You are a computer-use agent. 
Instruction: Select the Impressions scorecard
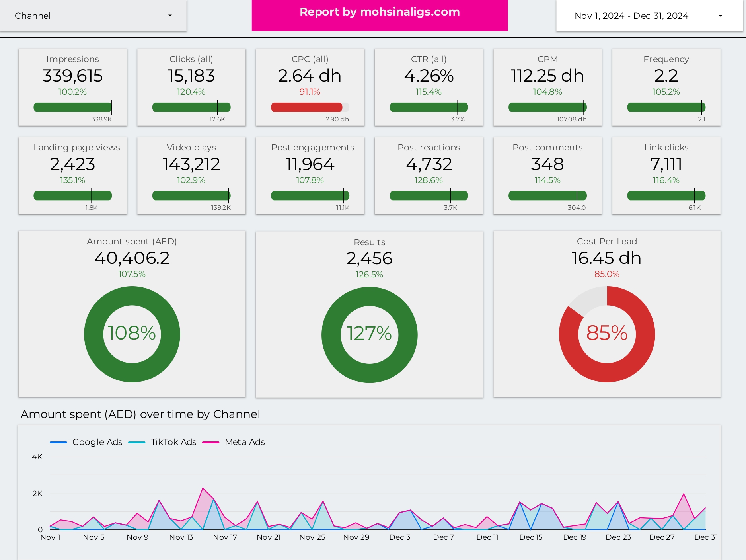pyautogui.click(x=72, y=88)
